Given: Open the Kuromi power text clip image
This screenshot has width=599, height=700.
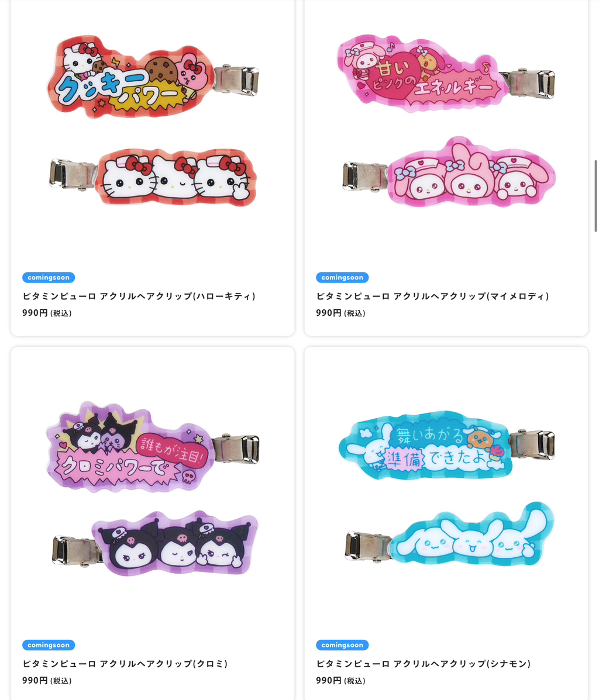Looking at the screenshot, I should point(153,447).
